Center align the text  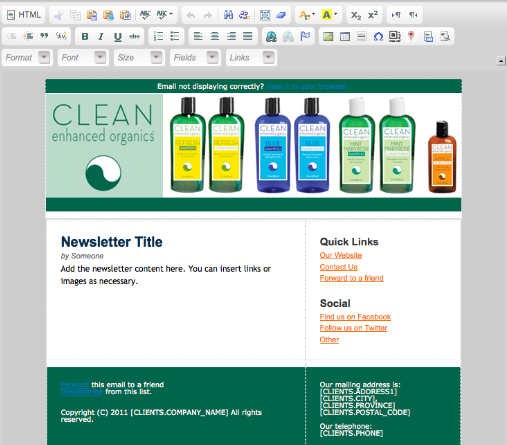(x=215, y=36)
